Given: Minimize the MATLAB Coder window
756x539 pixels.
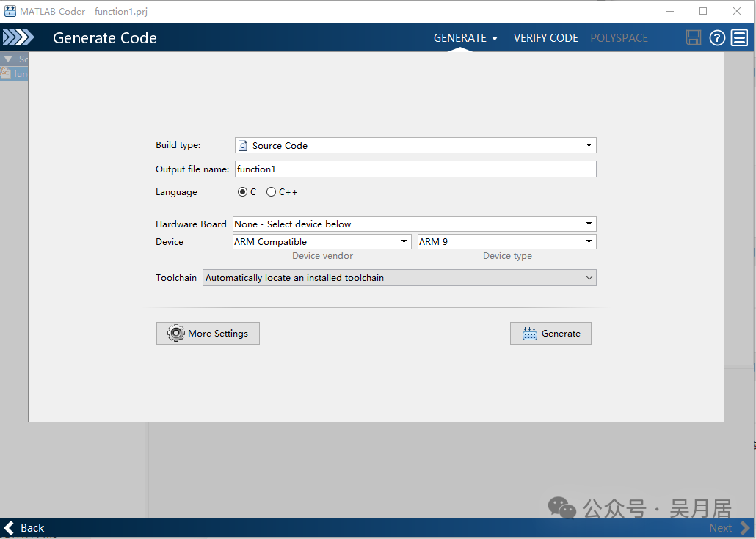Looking at the screenshot, I should 669,11.
